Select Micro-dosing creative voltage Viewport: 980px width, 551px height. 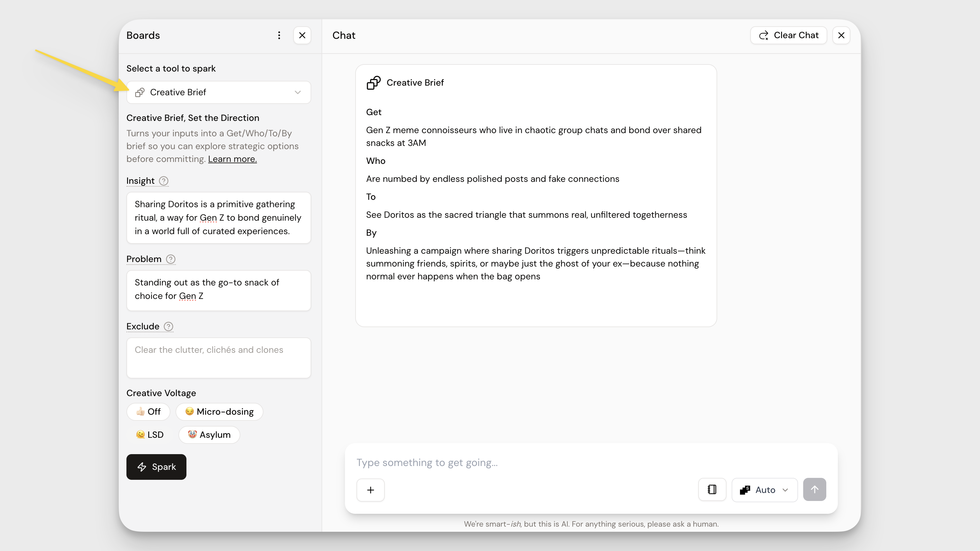coord(219,412)
